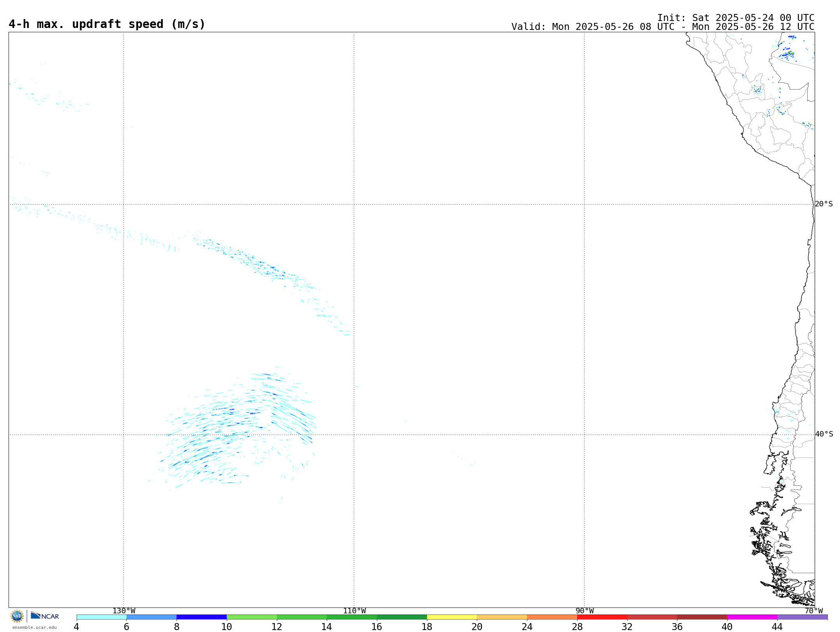Click the 130°W longitude label
This screenshot has height=632, width=840.
point(124,611)
